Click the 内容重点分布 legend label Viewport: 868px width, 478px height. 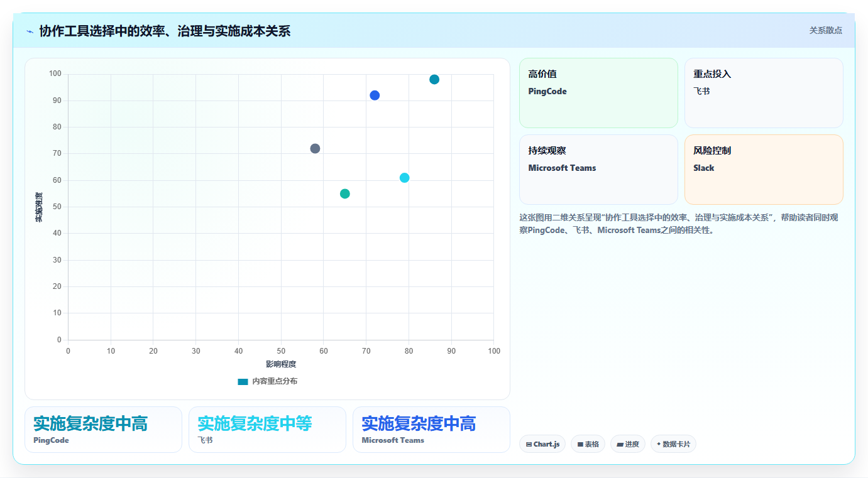(275, 381)
